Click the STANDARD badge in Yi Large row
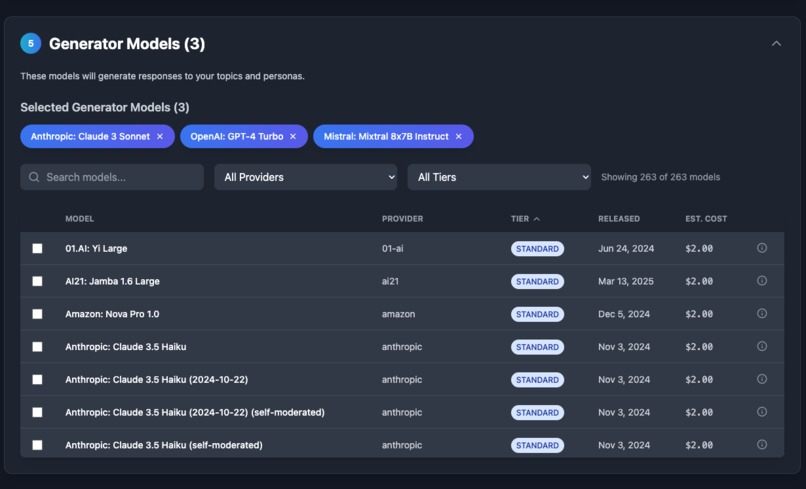 [537, 249]
